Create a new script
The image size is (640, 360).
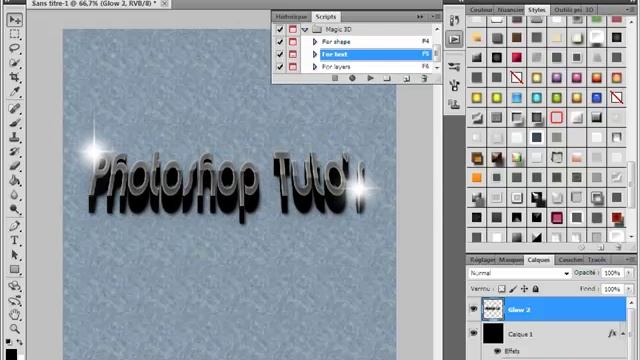[x=406, y=78]
